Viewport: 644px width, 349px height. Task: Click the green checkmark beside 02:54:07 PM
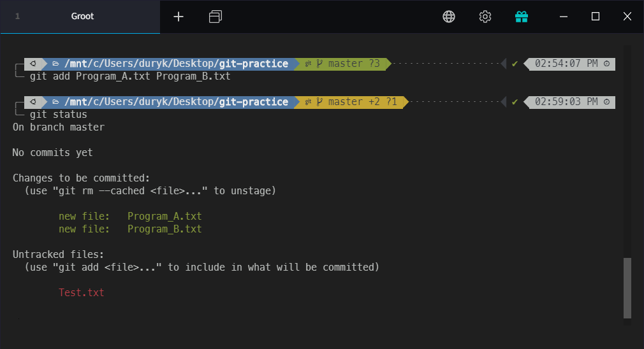point(515,64)
